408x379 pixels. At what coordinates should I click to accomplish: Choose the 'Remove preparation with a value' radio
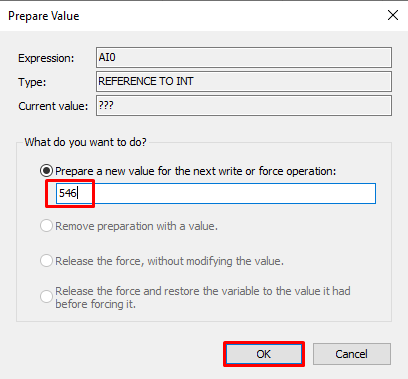[46, 226]
